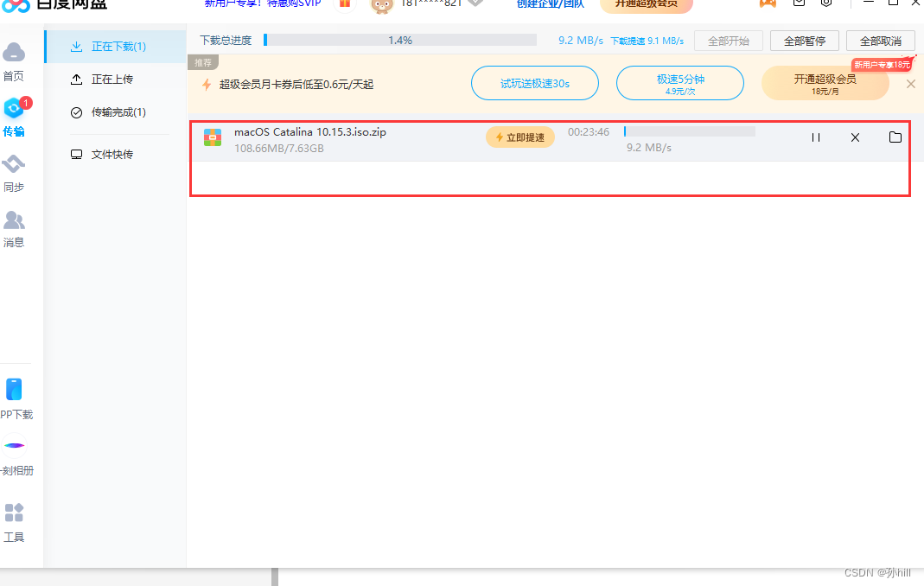
Task: Click the 下载提速 9.1 MB/s text
Action: [x=647, y=41]
